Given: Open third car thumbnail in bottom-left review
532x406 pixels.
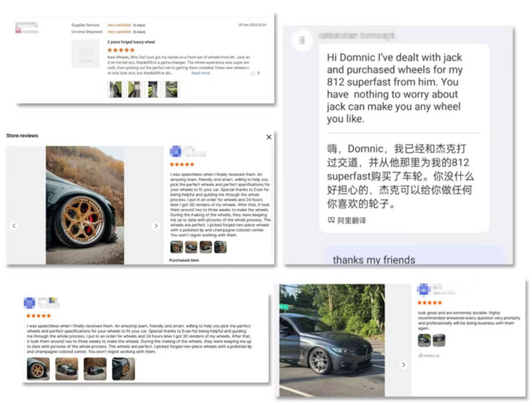Looking at the screenshot, I should click(95, 369).
